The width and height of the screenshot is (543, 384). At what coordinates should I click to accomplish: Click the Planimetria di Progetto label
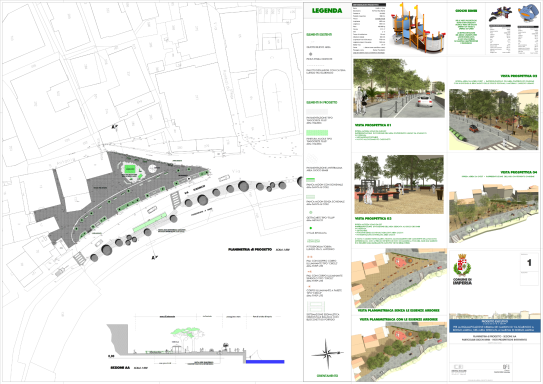coord(250,249)
